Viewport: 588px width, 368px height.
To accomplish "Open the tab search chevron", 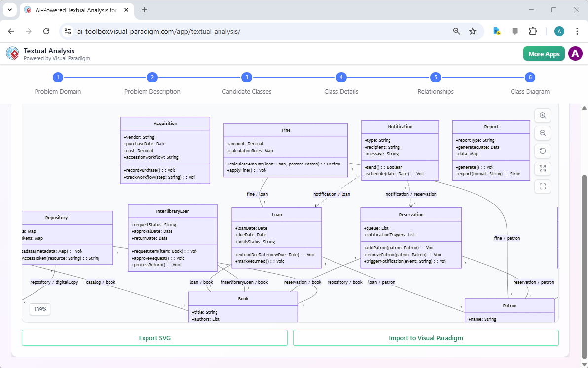I will (9, 10).
